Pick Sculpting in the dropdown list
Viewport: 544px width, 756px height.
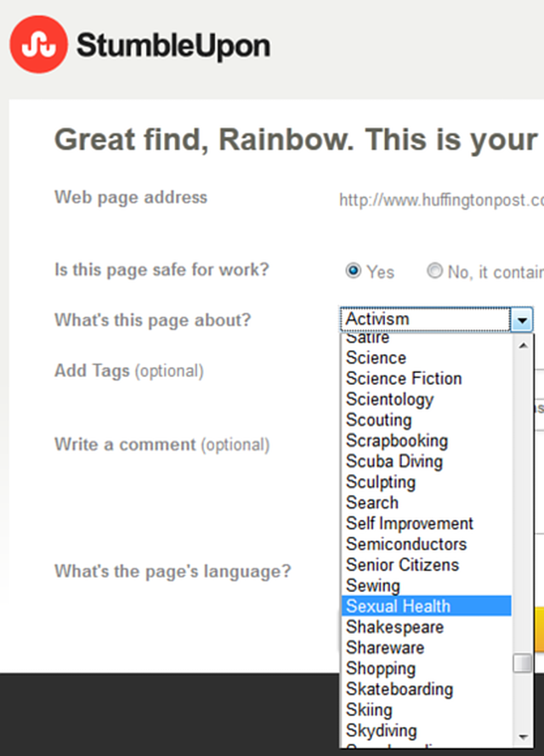click(426, 482)
